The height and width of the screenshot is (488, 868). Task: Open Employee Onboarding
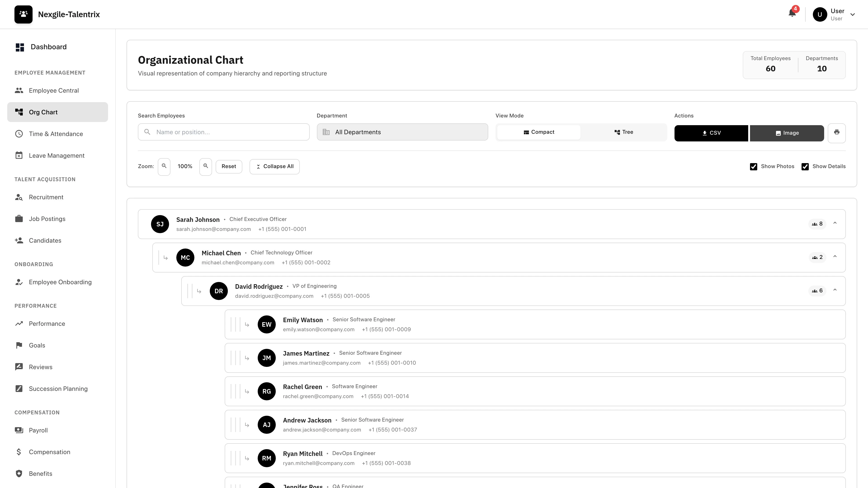point(58,282)
